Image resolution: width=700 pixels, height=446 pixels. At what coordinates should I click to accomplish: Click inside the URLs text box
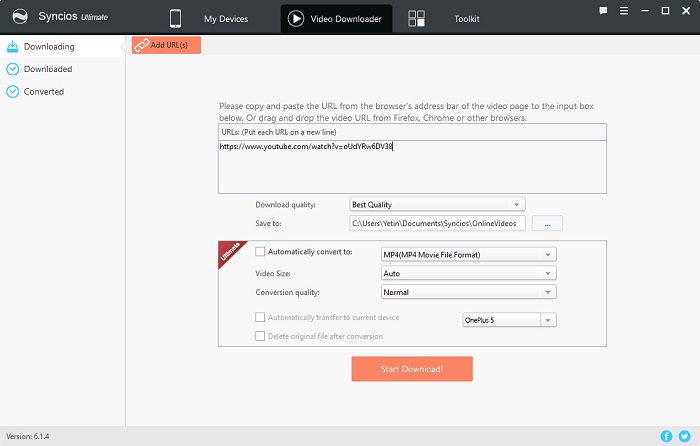[x=412, y=167]
